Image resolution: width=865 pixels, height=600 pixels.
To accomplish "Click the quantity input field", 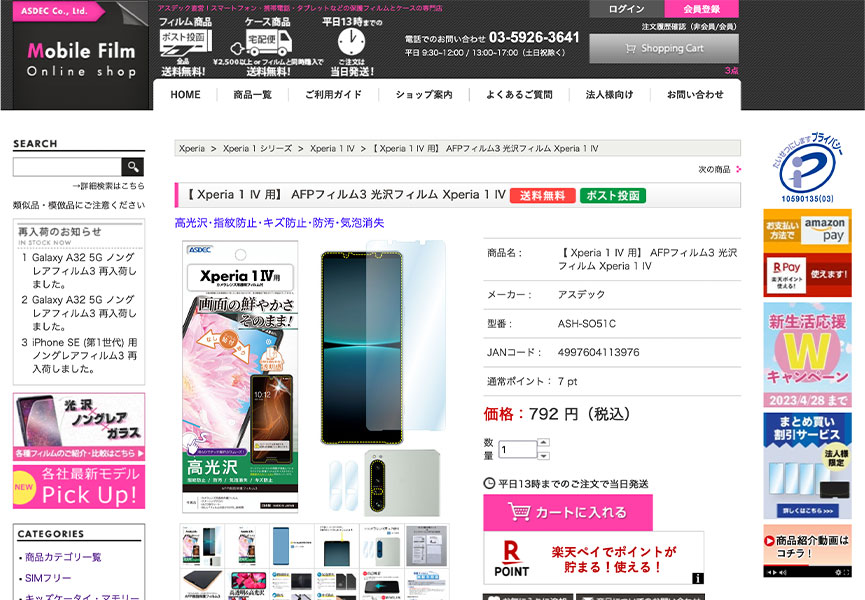I will pos(517,449).
